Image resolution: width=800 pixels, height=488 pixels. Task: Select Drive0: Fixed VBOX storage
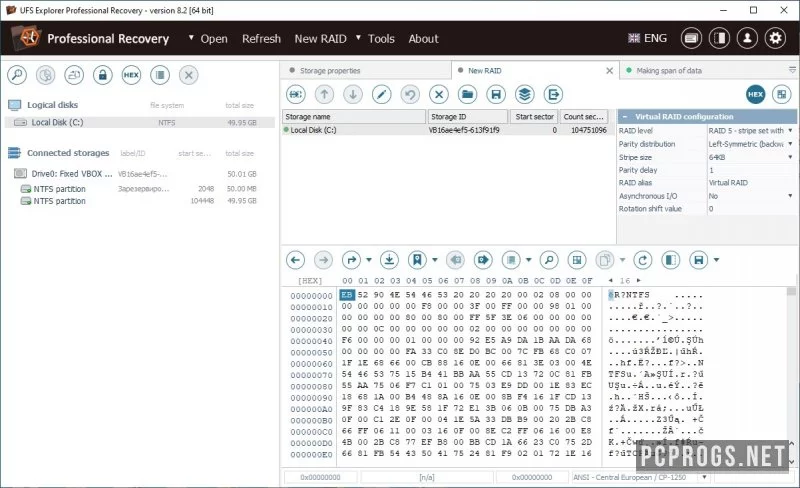point(139,174)
